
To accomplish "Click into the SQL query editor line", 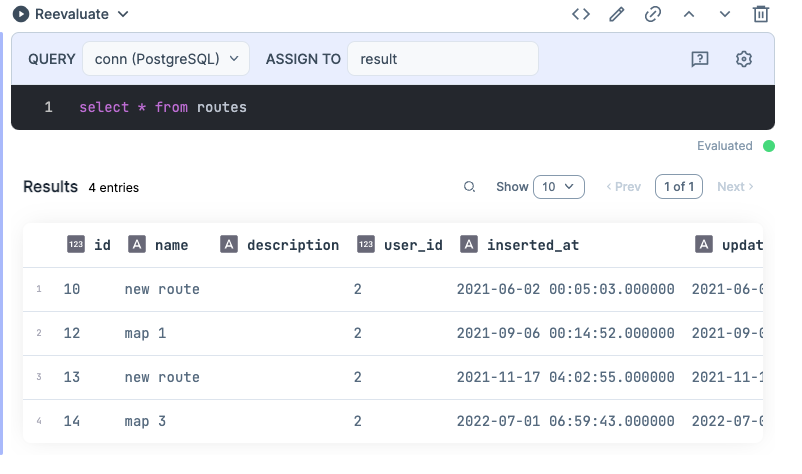I will click(393, 107).
